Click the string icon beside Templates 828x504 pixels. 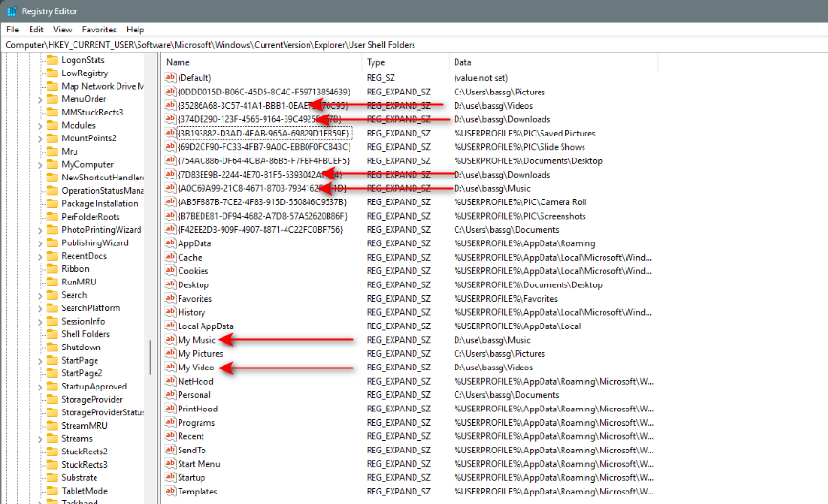pos(170,491)
